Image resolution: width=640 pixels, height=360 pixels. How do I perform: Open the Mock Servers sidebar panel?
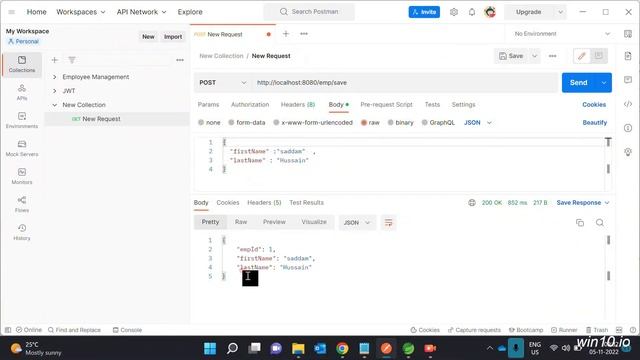[22, 148]
